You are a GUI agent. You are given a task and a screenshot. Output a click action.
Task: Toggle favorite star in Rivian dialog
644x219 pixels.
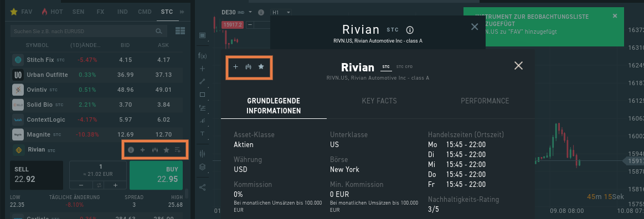(261, 66)
